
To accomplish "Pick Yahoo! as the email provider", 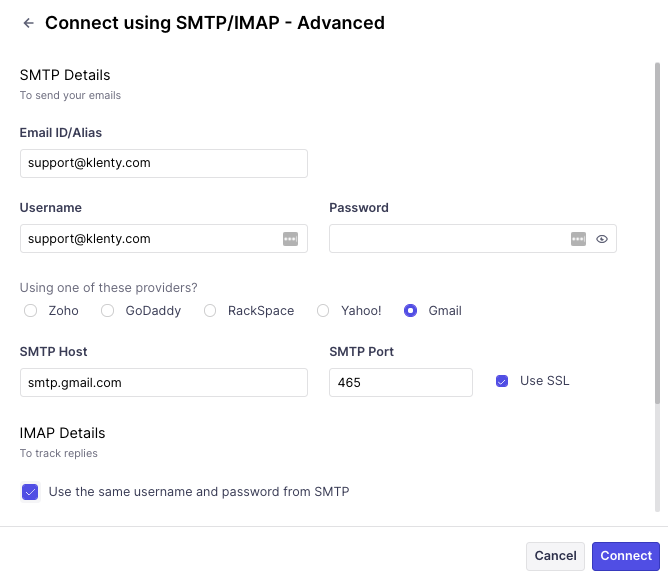I will (x=323, y=311).
